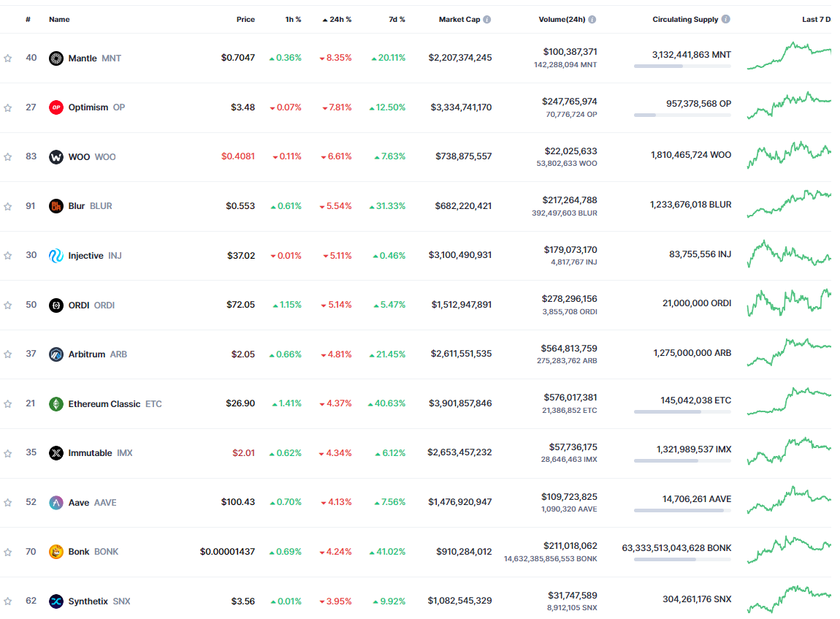Open the Volume(24h) info icon

[x=592, y=19]
